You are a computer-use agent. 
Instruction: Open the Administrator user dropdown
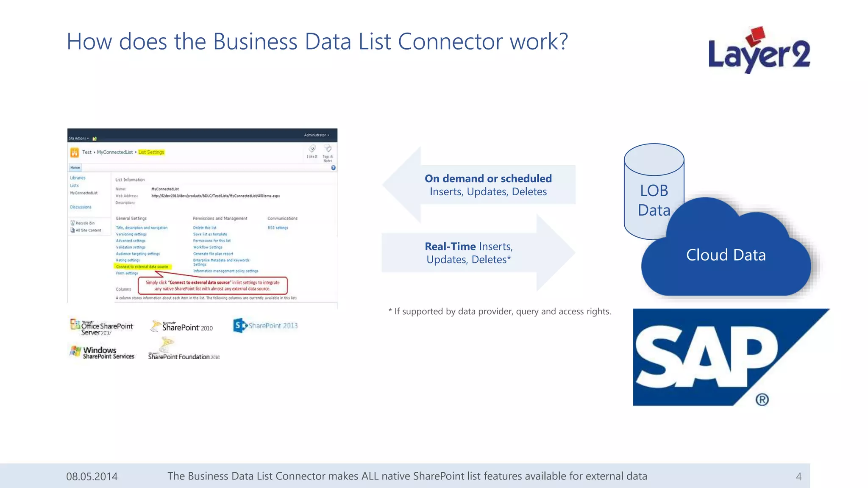[316, 135]
